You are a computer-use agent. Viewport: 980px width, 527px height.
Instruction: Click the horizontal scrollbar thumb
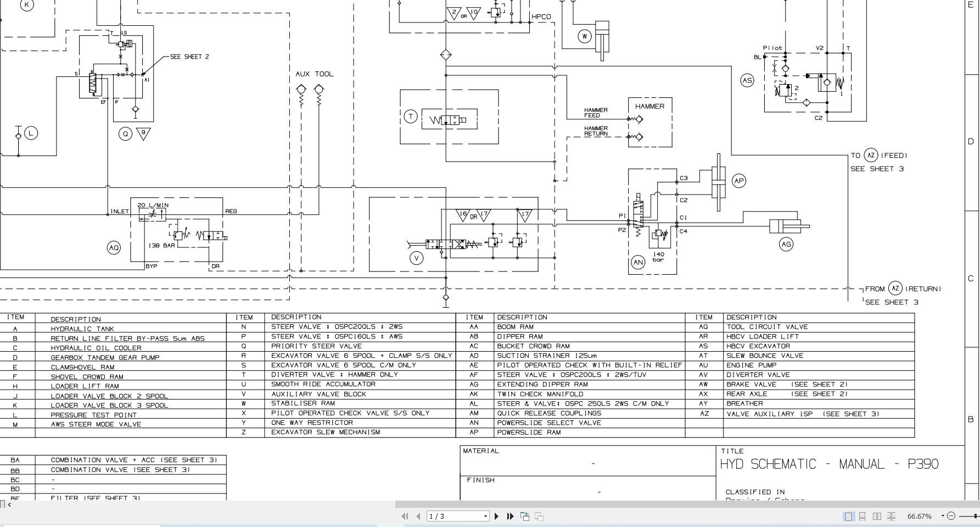coord(687,504)
